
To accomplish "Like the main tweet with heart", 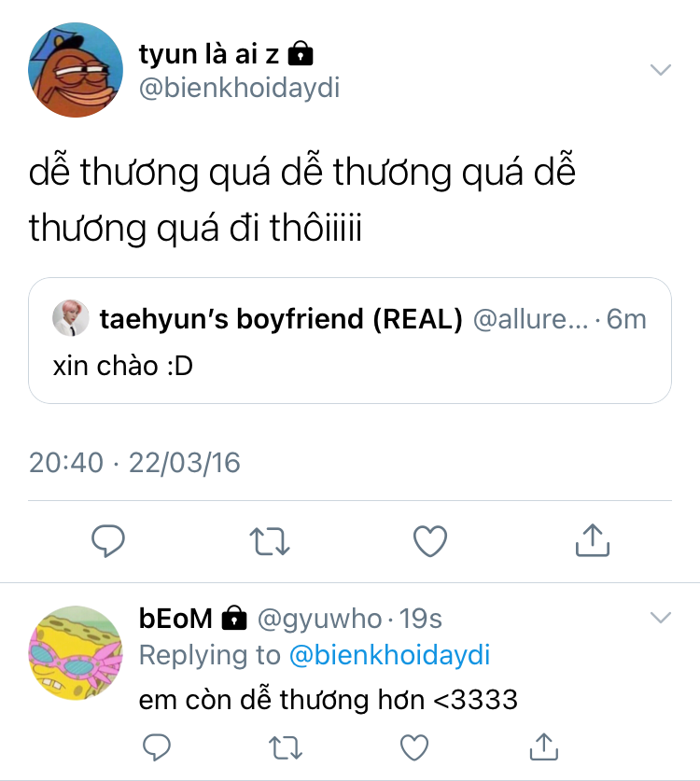I will 430,541.
